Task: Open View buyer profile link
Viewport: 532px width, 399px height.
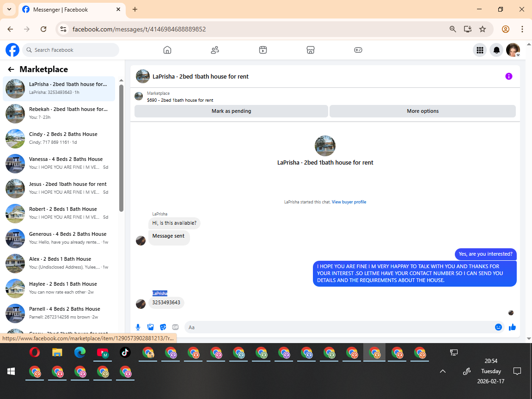Action: click(x=349, y=202)
